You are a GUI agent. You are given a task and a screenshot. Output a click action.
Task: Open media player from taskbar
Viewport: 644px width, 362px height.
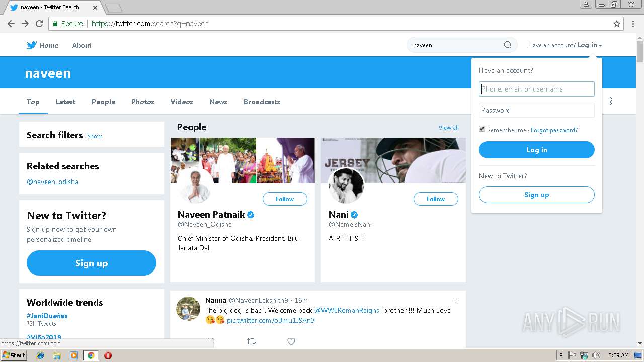74,355
